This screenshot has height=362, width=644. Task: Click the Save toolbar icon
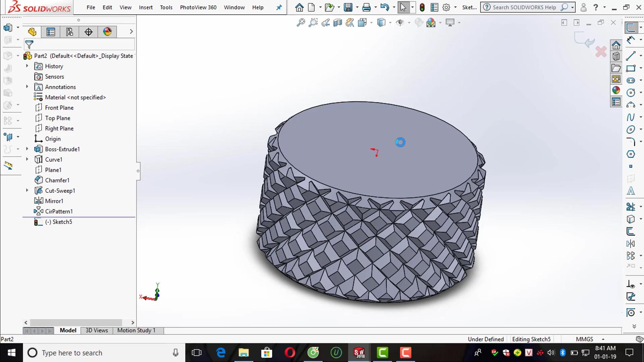click(x=348, y=7)
